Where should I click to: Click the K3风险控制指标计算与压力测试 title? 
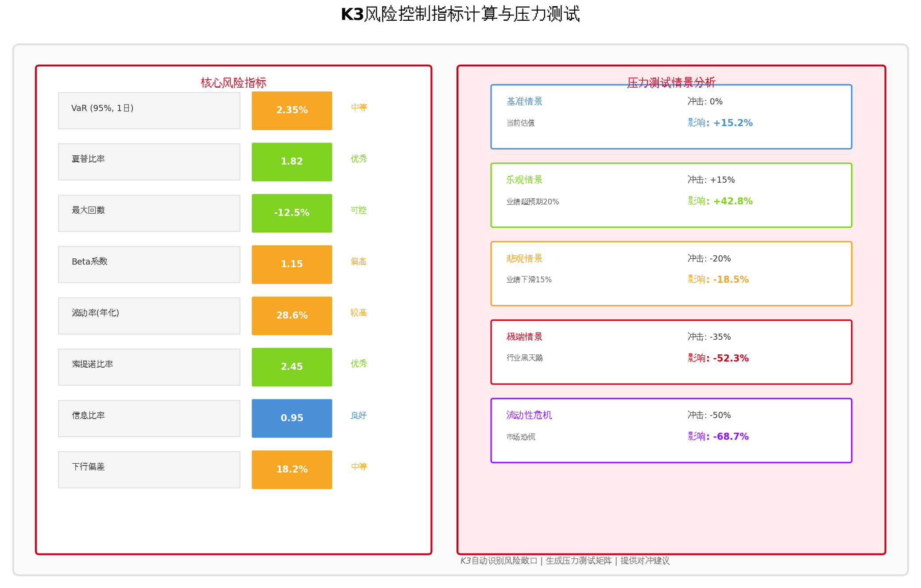tap(460, 14)
